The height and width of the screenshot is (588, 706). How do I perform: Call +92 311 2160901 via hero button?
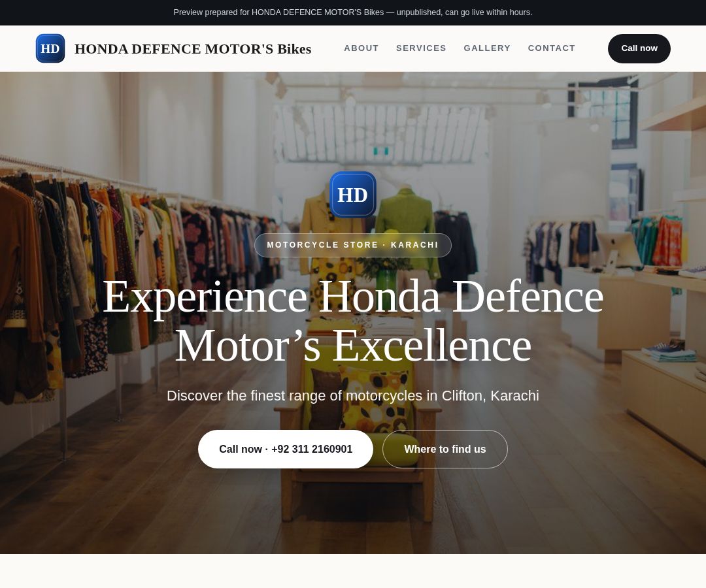pos(286,449)
